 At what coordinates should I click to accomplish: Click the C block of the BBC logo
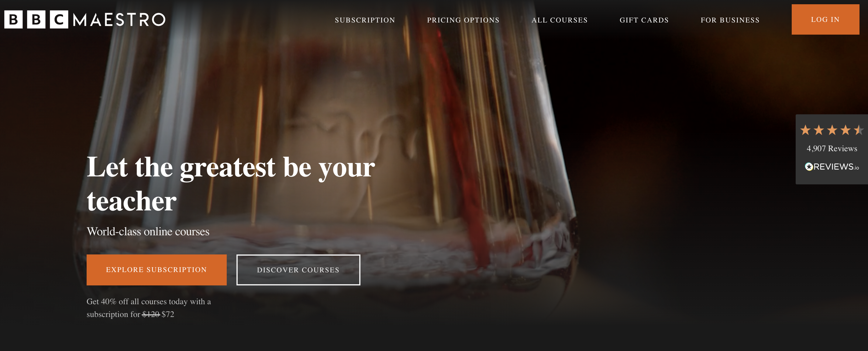[59, 19]
